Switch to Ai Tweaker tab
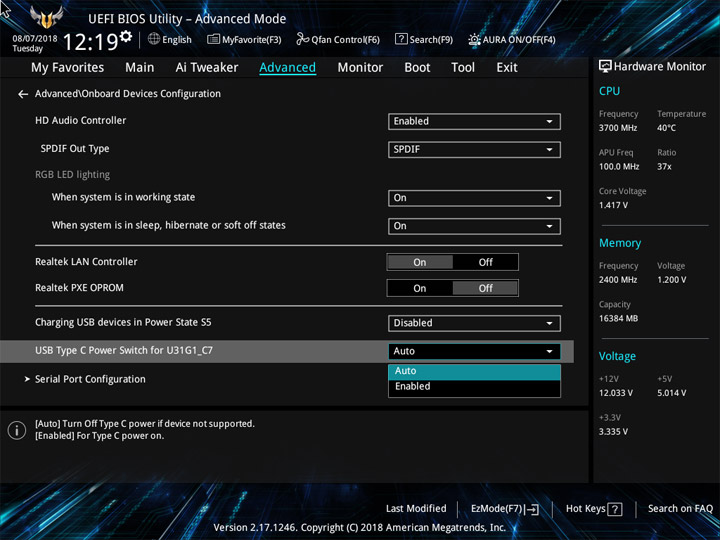This screenshot has width=720, height=540. coord(207,68)
